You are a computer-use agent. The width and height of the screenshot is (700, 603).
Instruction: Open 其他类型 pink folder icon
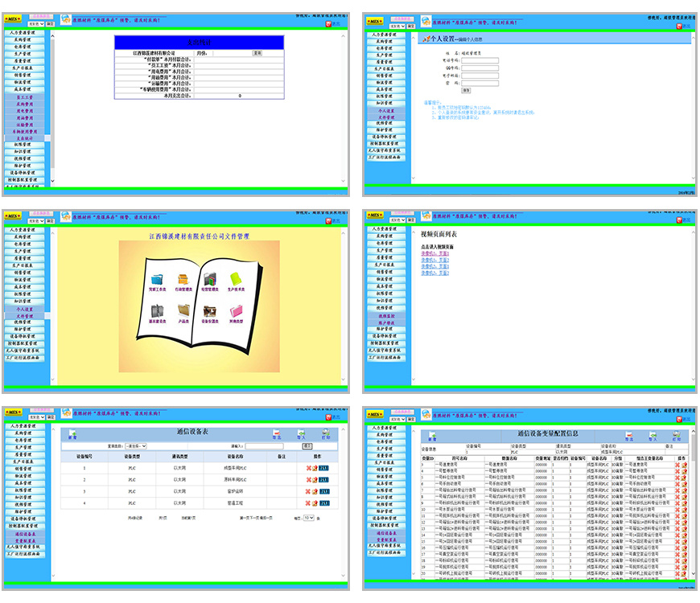click(x=237, y=311)
